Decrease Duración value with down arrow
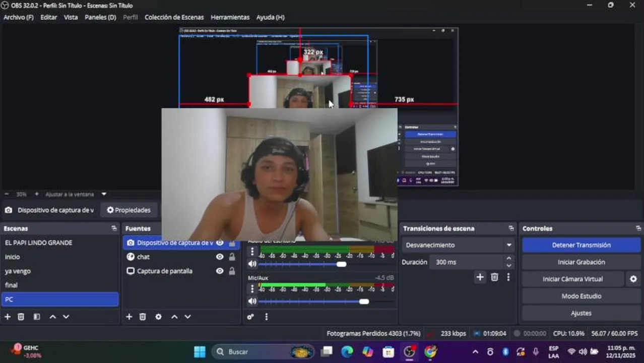Screen dimensions: 644x363 pos(508,266)
